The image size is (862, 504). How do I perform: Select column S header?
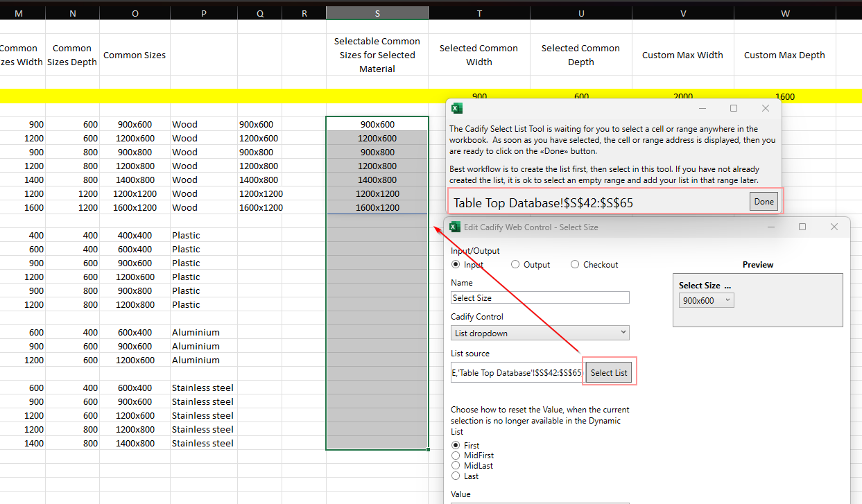tap(377, 13)
